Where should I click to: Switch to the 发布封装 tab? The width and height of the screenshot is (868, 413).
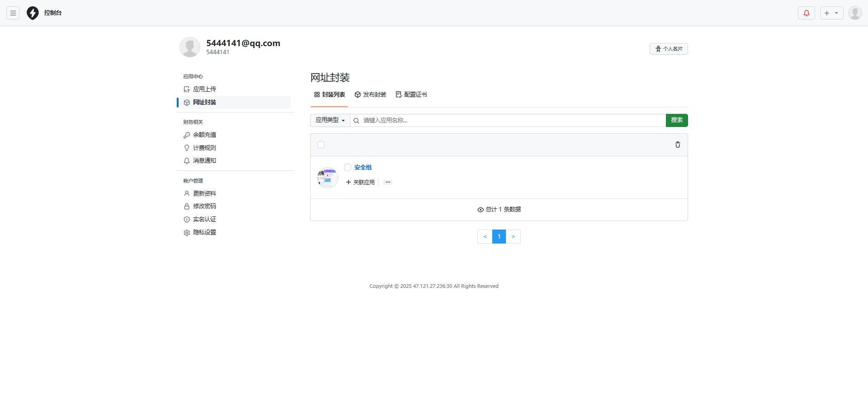pos(370,95)
